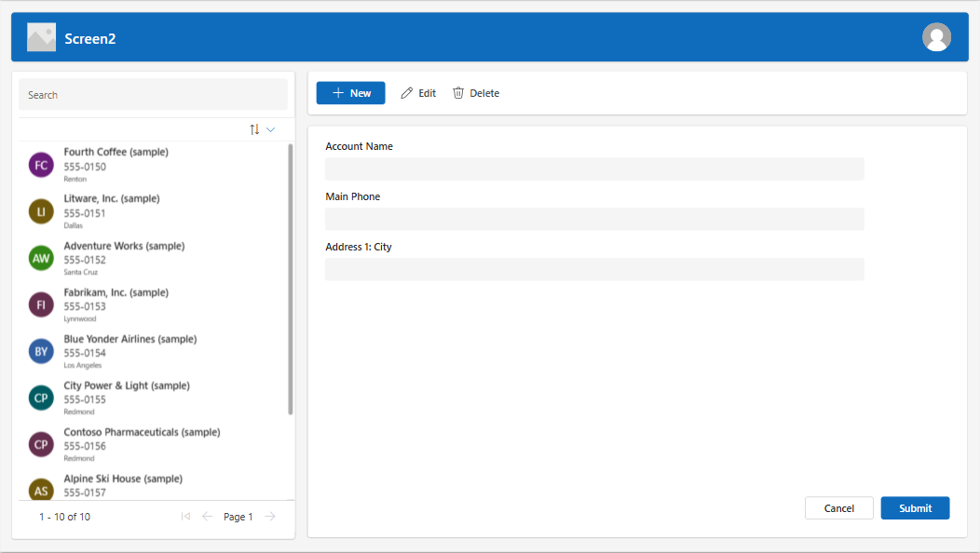Open Adventure Works (sample) record
The width and height of the screenshot is (980, 553).
coord(124,246)
